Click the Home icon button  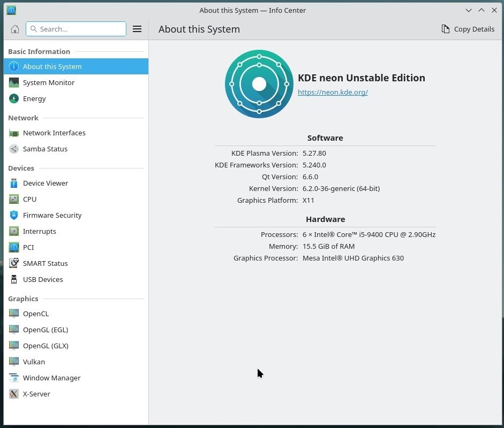pos(15,29)
